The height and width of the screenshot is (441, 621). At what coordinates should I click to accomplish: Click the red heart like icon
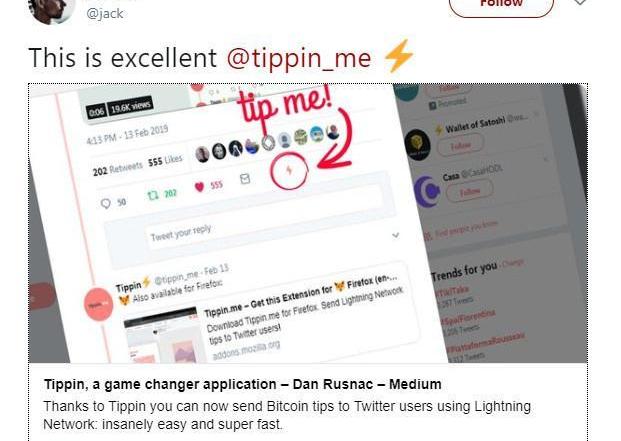[200, 186]
